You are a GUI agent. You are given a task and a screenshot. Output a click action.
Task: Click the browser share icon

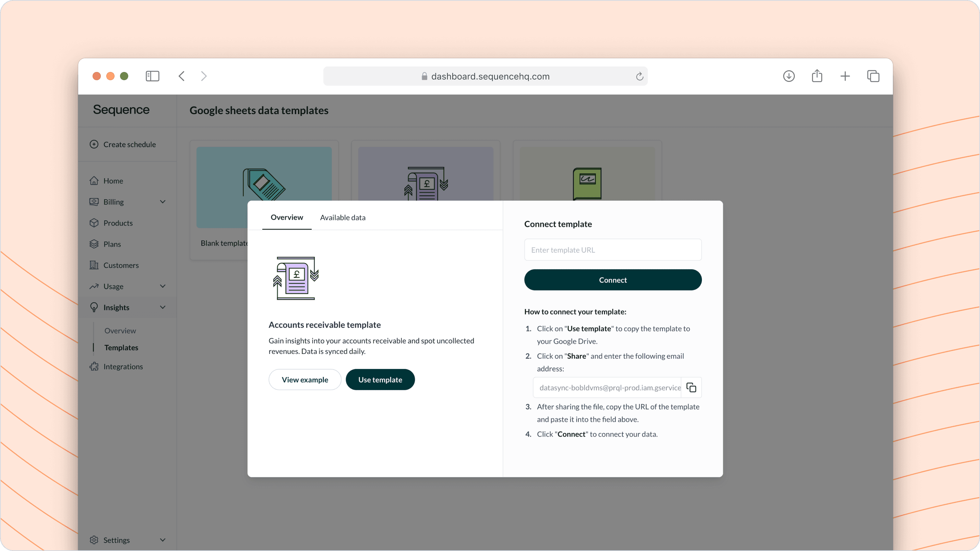click(817, 76)
